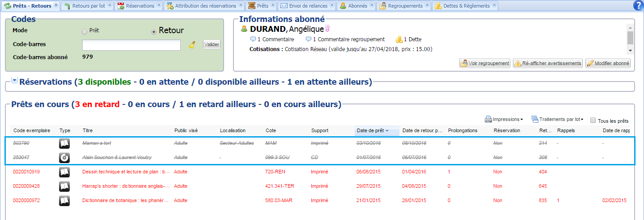The height and width of the screenshot is (220, 644).
Task: Open the blue help question mark icon
Action: pos(639,5)
